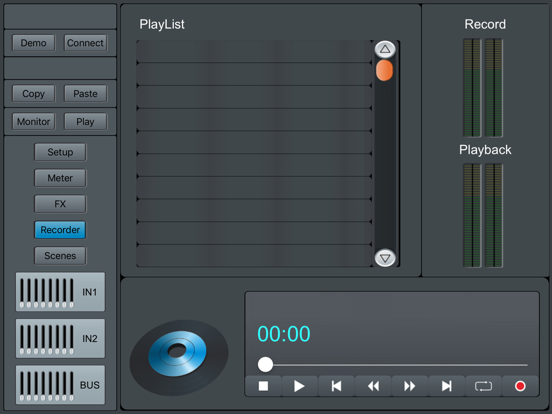Open the Scenes page
Screen dimensions: 552x414
click(x=60, y=256)
